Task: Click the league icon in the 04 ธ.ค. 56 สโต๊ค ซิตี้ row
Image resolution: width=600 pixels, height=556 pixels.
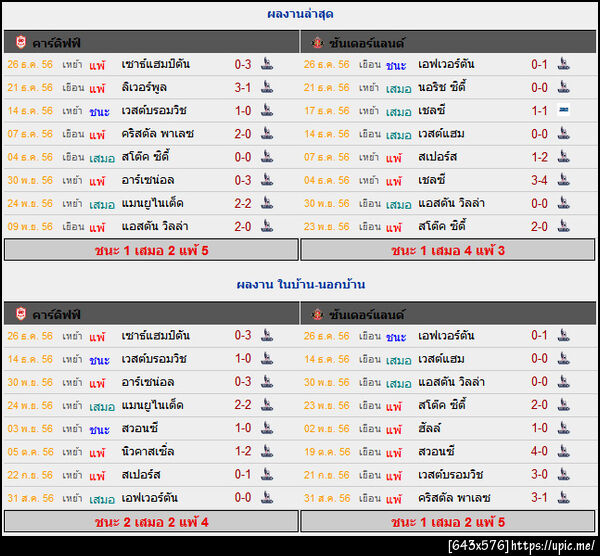Action: pyautogui.click(x=267, y=156)
